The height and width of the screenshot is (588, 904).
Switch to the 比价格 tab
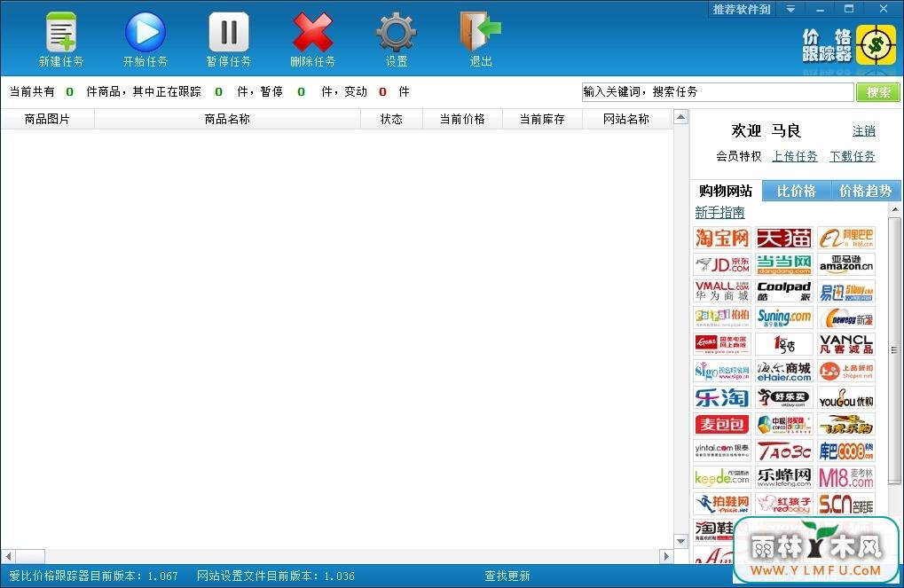[796, 191]
